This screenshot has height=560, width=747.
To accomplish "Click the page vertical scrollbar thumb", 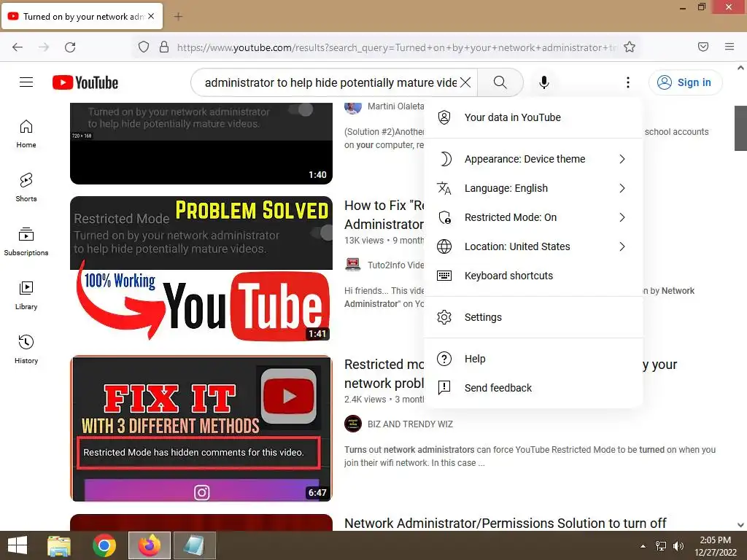I will [x=740, y=128].
